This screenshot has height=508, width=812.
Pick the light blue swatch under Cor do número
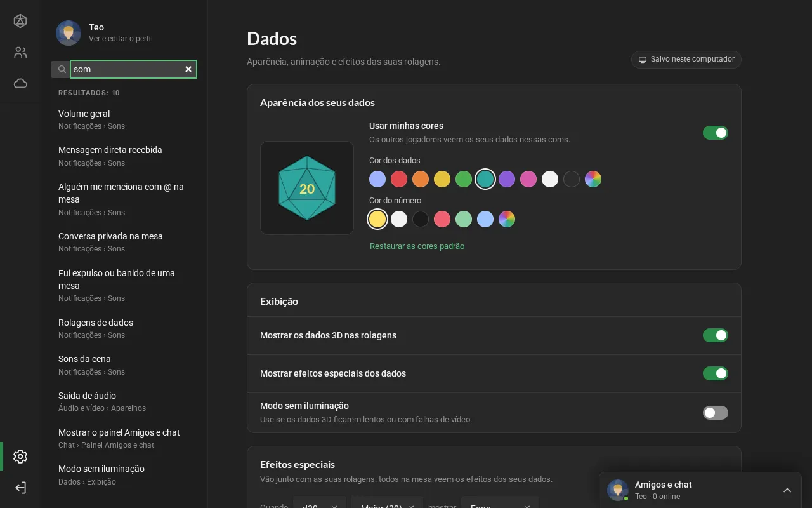pyautogui.click(x=485, y=219)
